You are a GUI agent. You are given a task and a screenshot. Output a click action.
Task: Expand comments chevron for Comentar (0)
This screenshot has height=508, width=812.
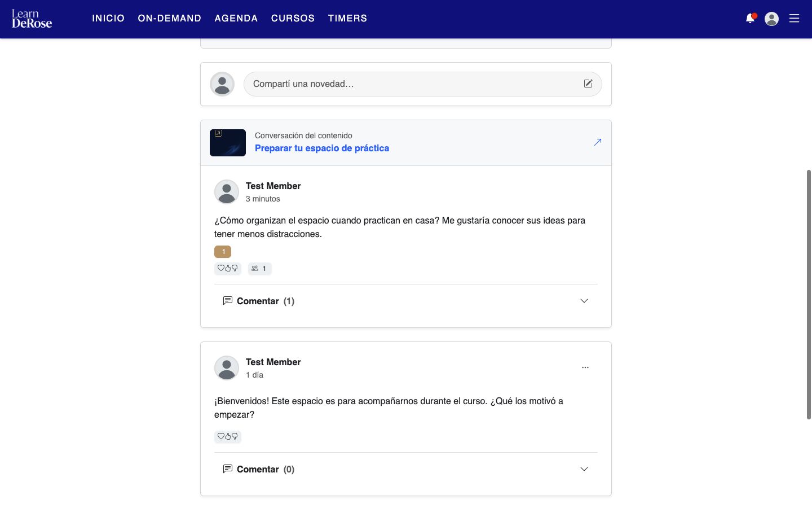(x=584, y=469)
